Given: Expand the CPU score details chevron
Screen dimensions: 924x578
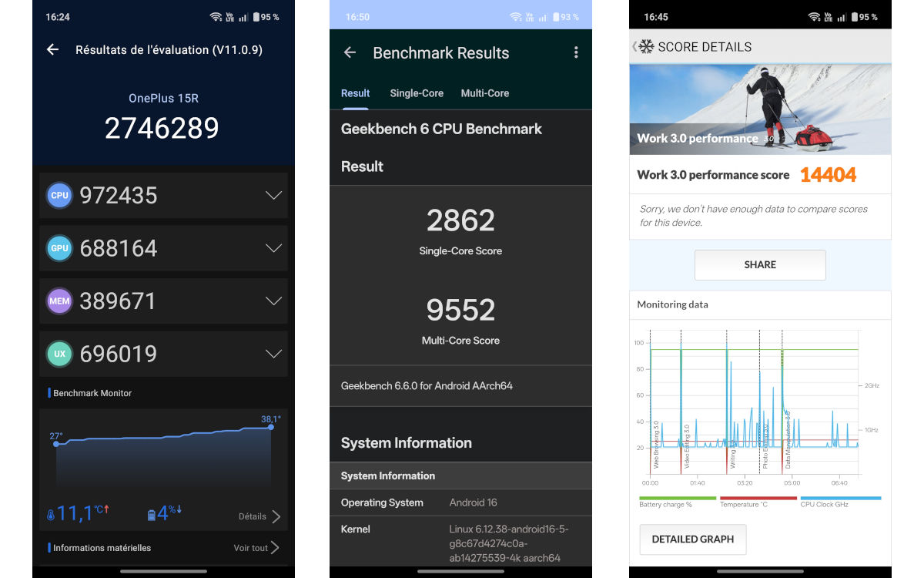Looking at the screenshot, I should 273,195.
